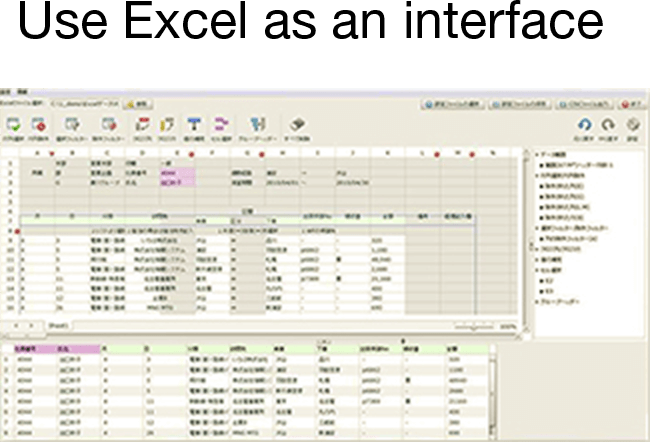Open the settings icon beside redo
This screenshot has width=650, height=442.
click(633, 124)
